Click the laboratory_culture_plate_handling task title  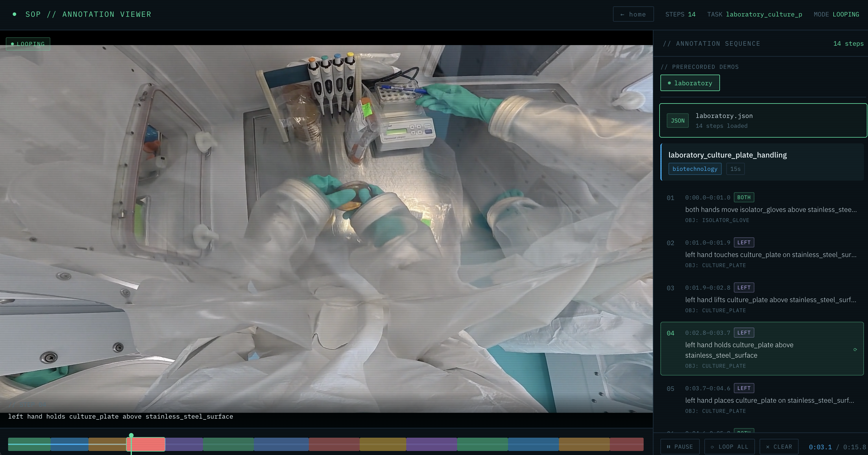click(727, 155)
